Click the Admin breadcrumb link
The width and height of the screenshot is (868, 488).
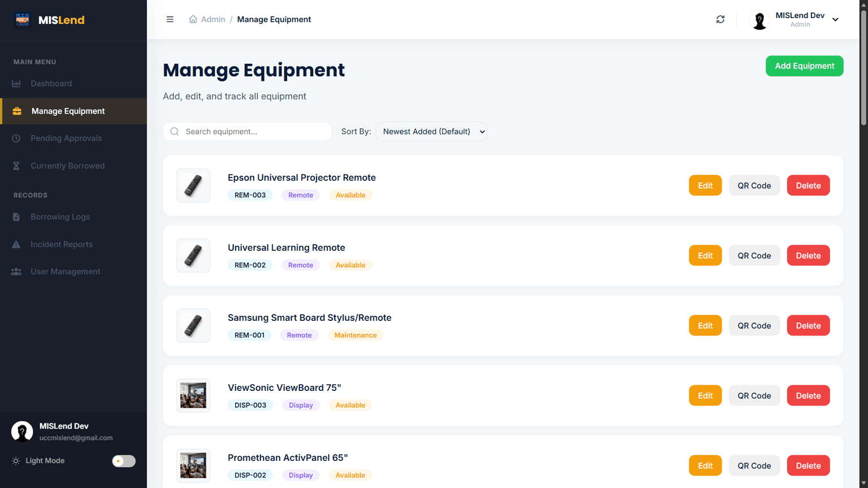click(213, 19)
